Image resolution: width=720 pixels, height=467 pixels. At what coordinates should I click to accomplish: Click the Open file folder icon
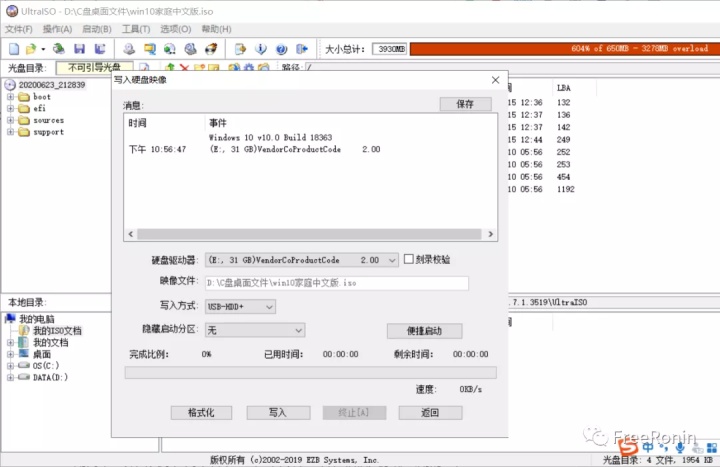pos(31,49)
